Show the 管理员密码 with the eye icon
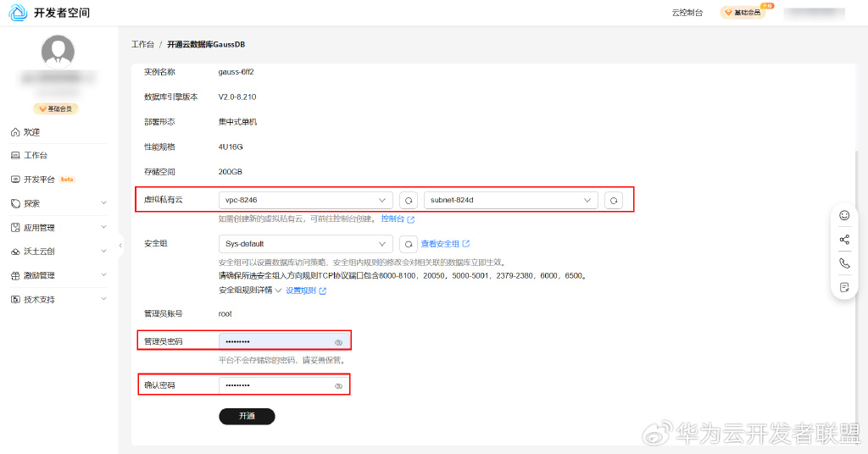Image resolution: width=868 pixels, height=454 pixels. click(x=339, y=342)
